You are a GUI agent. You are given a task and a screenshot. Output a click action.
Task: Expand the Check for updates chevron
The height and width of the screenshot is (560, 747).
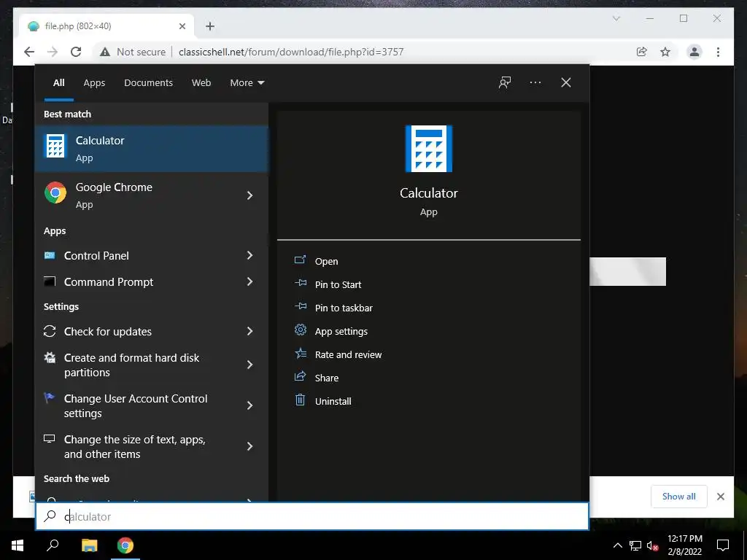pyautogui.click(x=249, y=331)
